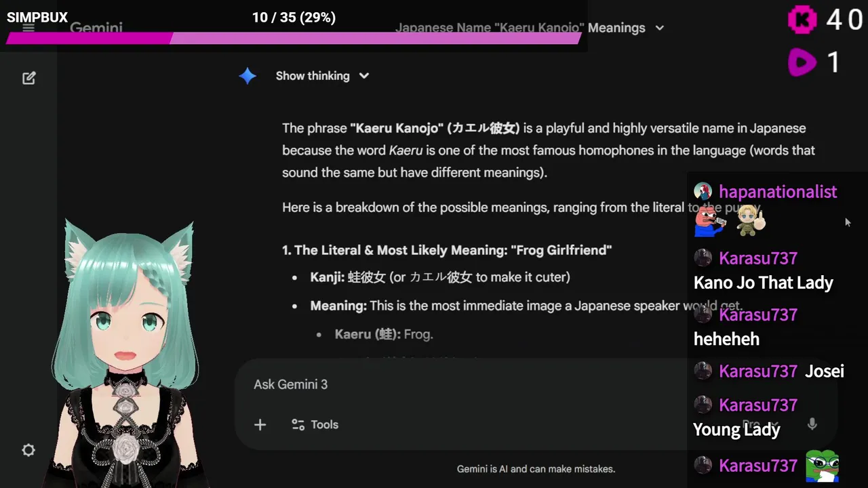Click the pink K counter icon

[x=803, y=20]
